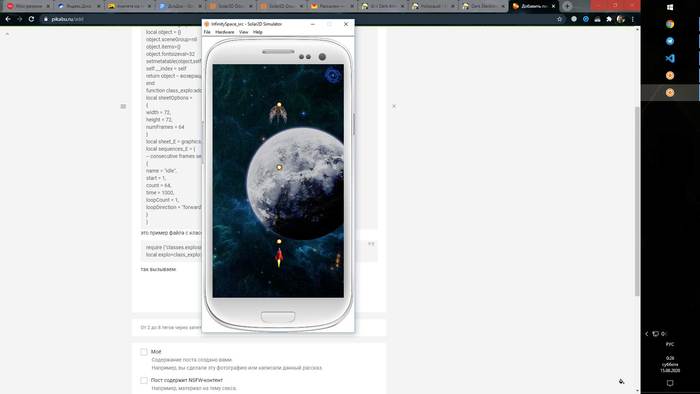The height and width of the screenshot is (394, 700).
Task: Check the Моё checkbox
Action: coord(144,352)
